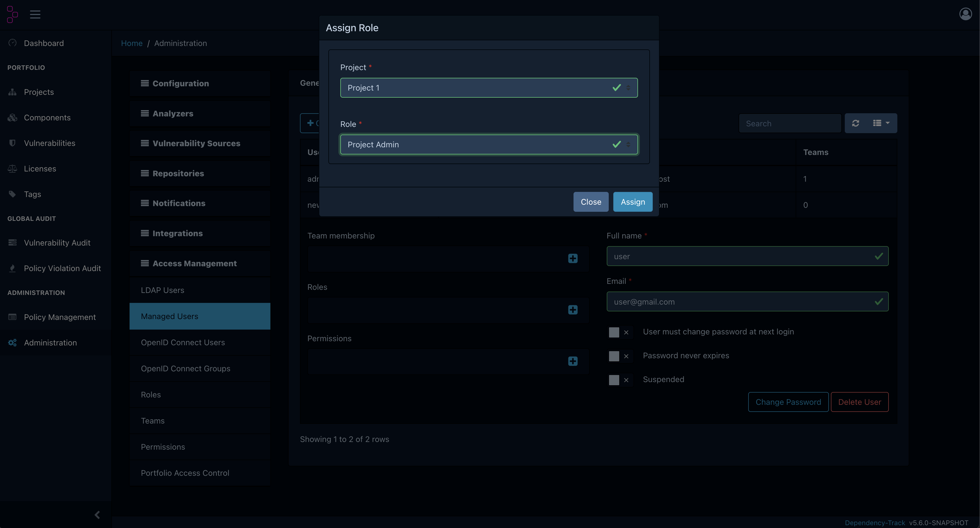Open OpenID Connect Users item
Screen dimensions: 980x528
[x=200, y=343]
